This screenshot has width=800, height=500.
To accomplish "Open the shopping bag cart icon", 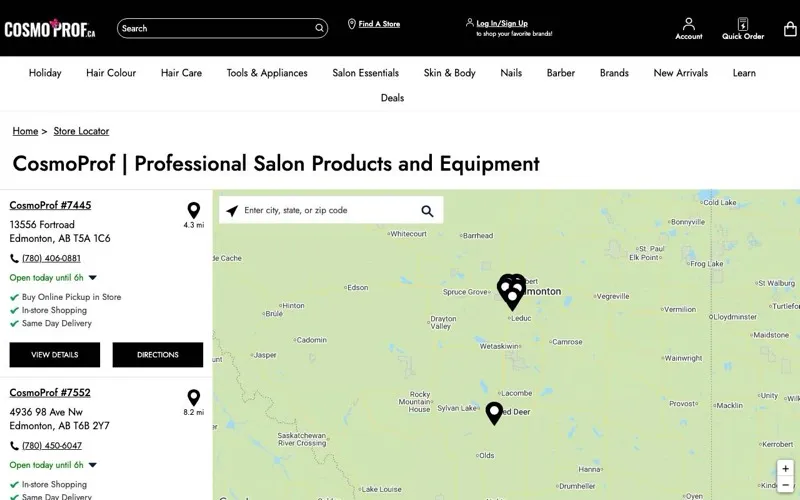I will coord(790,29).
